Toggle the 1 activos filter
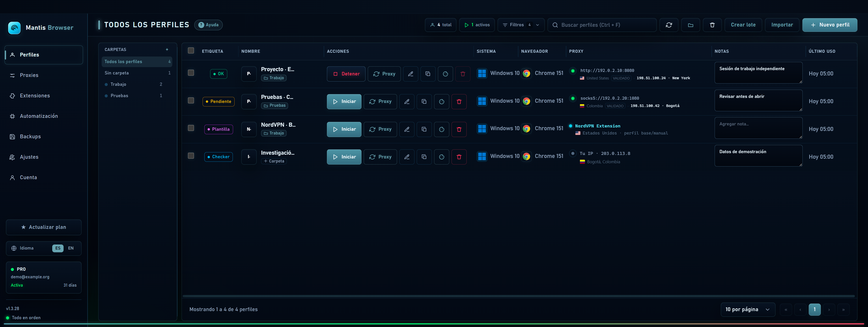This screenshot has width=868, height=327. [477, 25]
